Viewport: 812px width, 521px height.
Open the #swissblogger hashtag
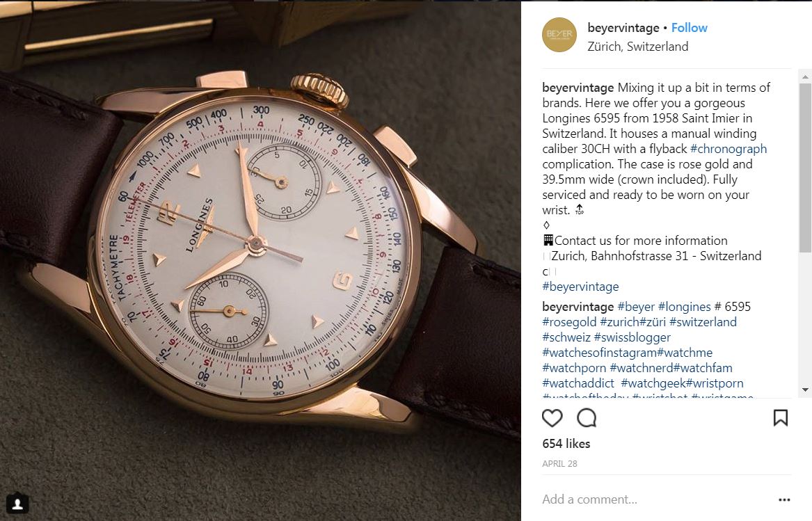[x=632, y=337]
